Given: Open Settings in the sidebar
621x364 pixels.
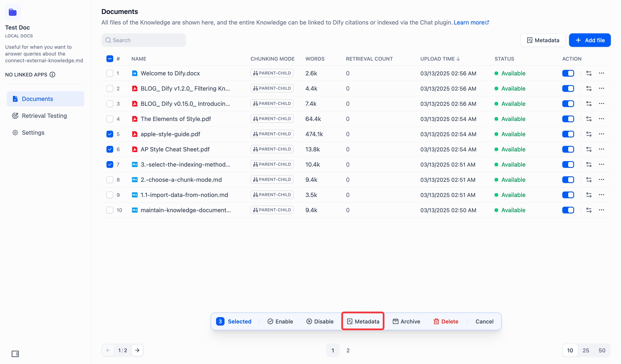Looking at the screenshot, I should [x=33, y=133].
